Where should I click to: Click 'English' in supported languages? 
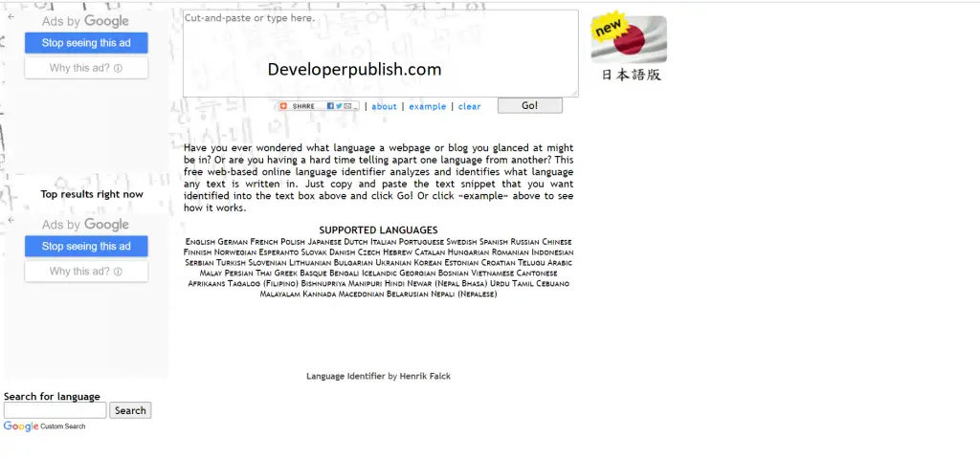coord(200,242)
